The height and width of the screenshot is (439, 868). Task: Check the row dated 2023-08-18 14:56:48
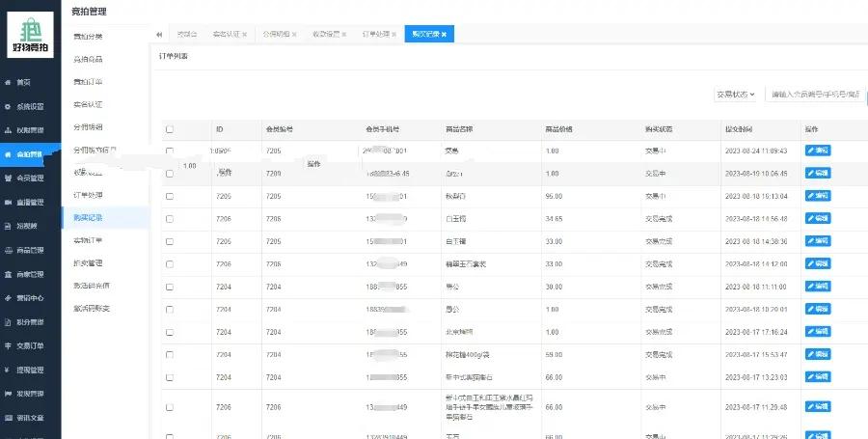pos(170,219)
